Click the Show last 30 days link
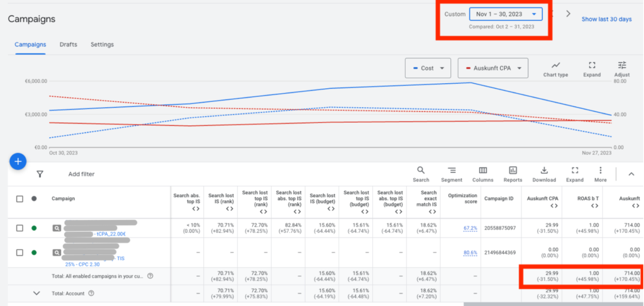This screenshot has height=306, width=644. (606, 19)
